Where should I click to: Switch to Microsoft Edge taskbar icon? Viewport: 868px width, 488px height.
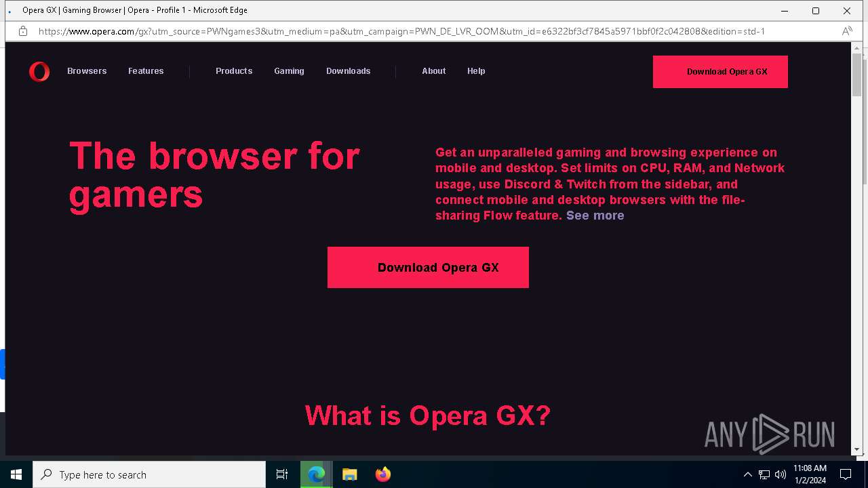[317, 474]
